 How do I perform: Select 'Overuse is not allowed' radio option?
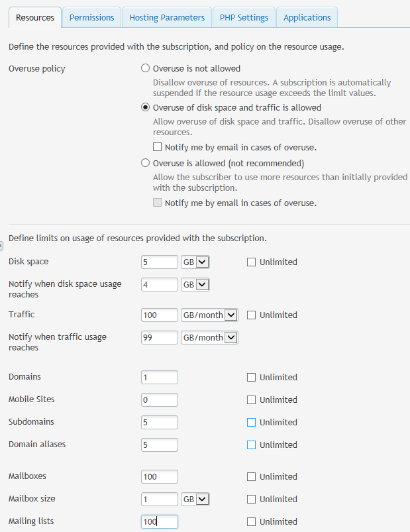click(146, 68)
